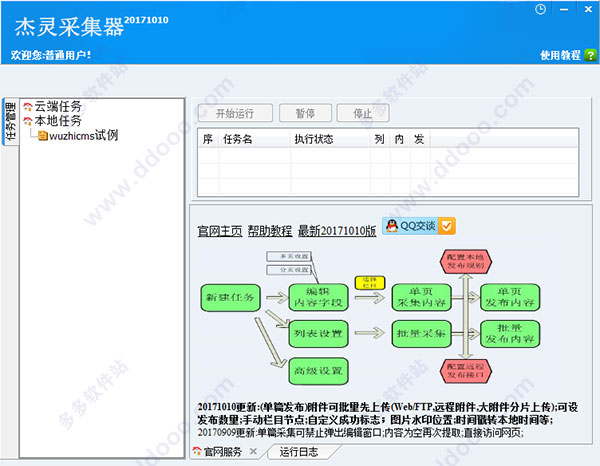Click the wuzhicms试例 task icon

(x=43, y=136)
